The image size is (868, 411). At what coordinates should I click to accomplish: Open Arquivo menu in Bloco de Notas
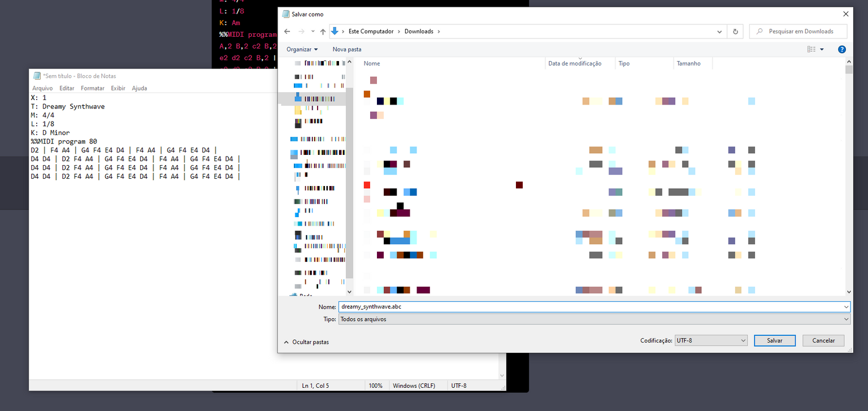pyautogui.click(x=42, y=88)
